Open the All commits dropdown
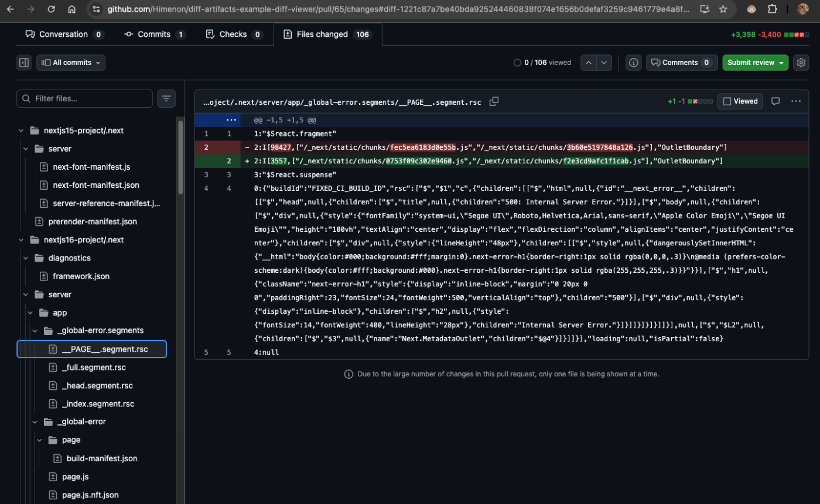 pyautogui.click(x=70, y=62)
